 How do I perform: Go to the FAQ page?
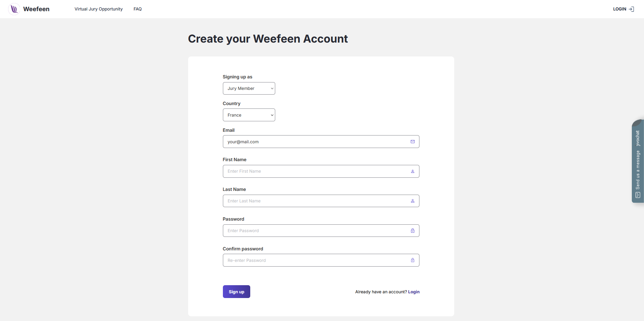pyautogui.click(x=137, y=9)
